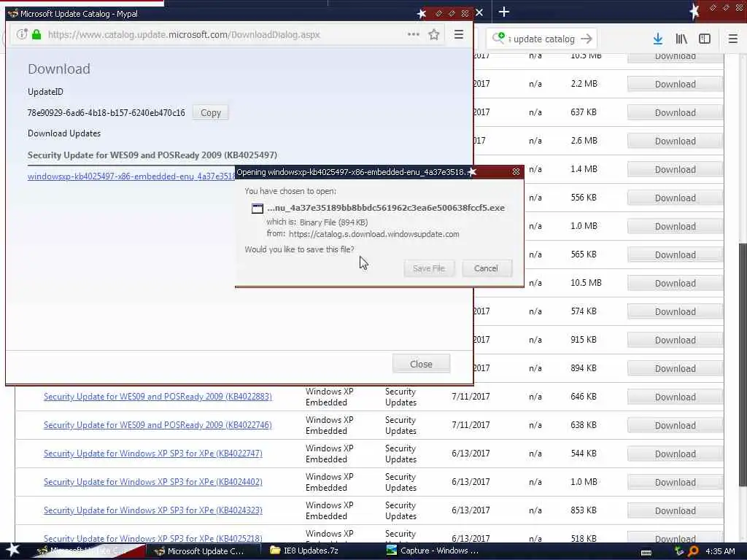
Task: Cancel the file opening dialog
Action: (x=486, y=268)
